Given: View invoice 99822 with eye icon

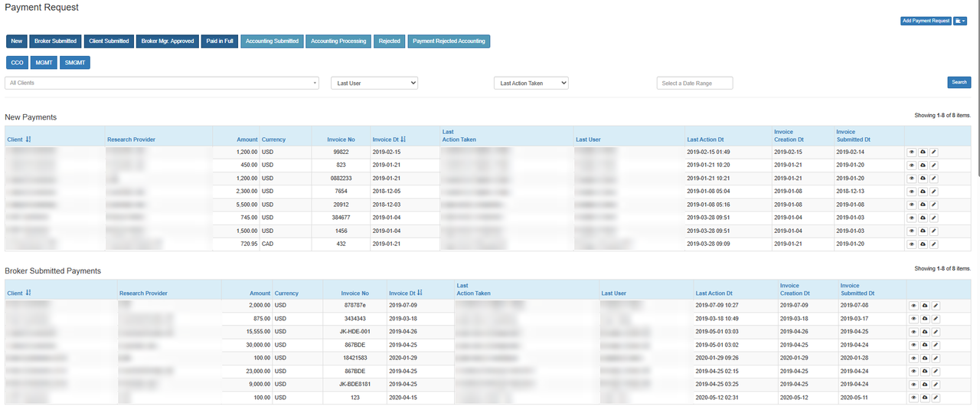Looking at the screenshot, I should coord(912,152).
